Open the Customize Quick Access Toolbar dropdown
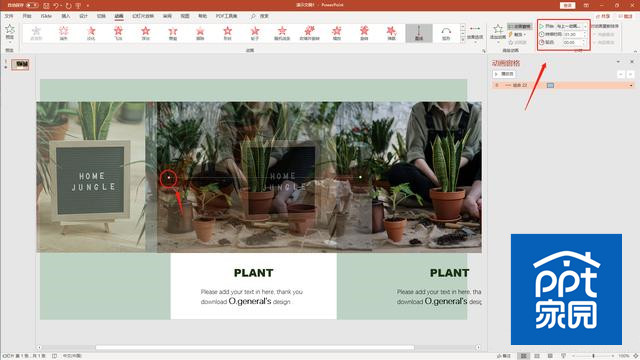 (88, 6)
